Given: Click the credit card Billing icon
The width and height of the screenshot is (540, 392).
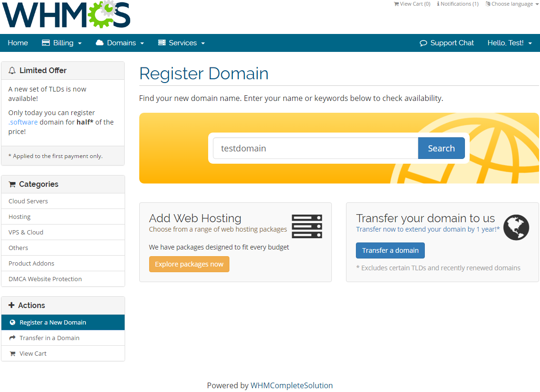Looking at the screenshot, I should (46, 43).
